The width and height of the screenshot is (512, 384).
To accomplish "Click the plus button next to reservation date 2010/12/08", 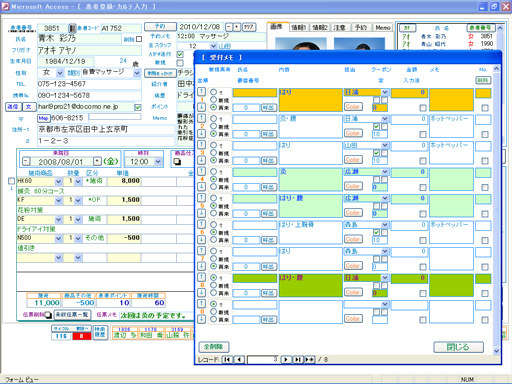I will (x=237, y=27).
